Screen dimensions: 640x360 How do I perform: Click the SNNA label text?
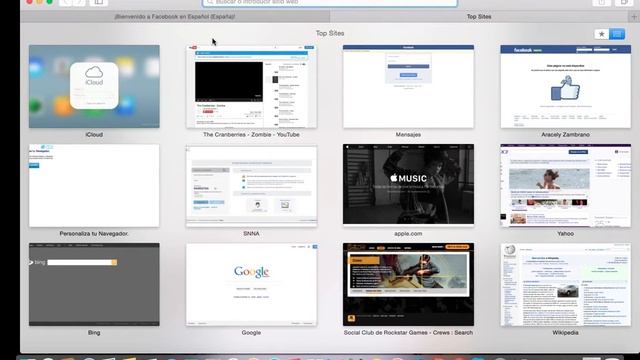(x=251, y=234)
